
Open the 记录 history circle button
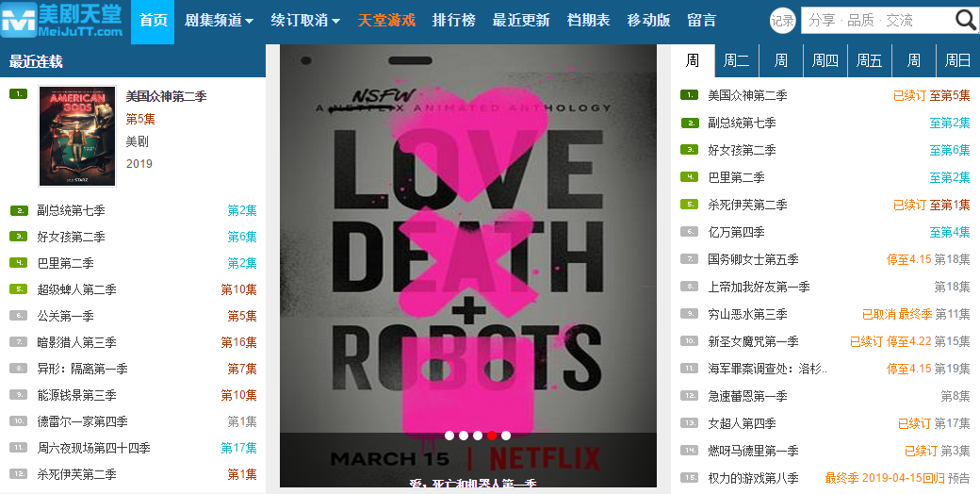[x=782, y=21]
